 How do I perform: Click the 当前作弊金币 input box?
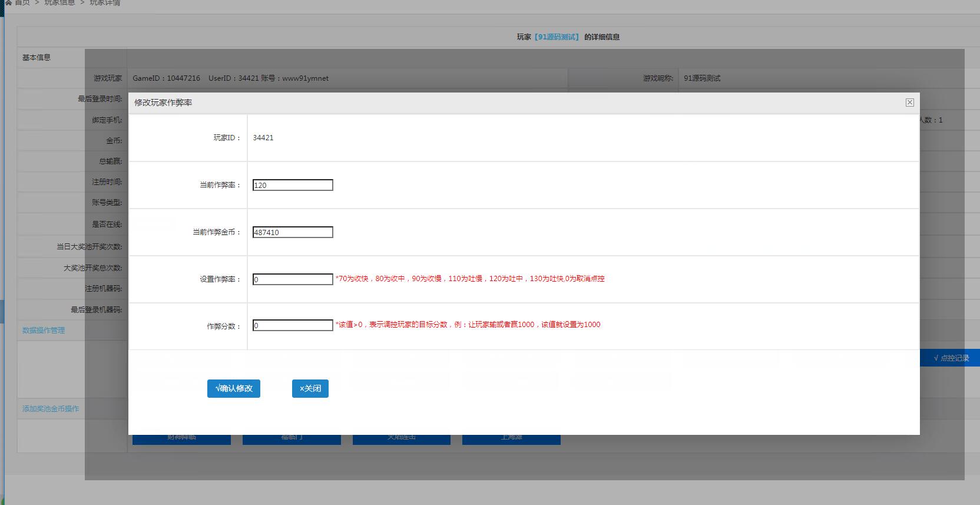[293, 232]
